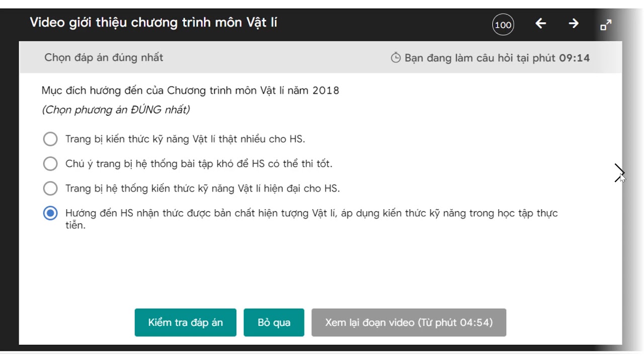Select radio for 'Chú ý trang bị hệ thống bài tập khó'

50,163
